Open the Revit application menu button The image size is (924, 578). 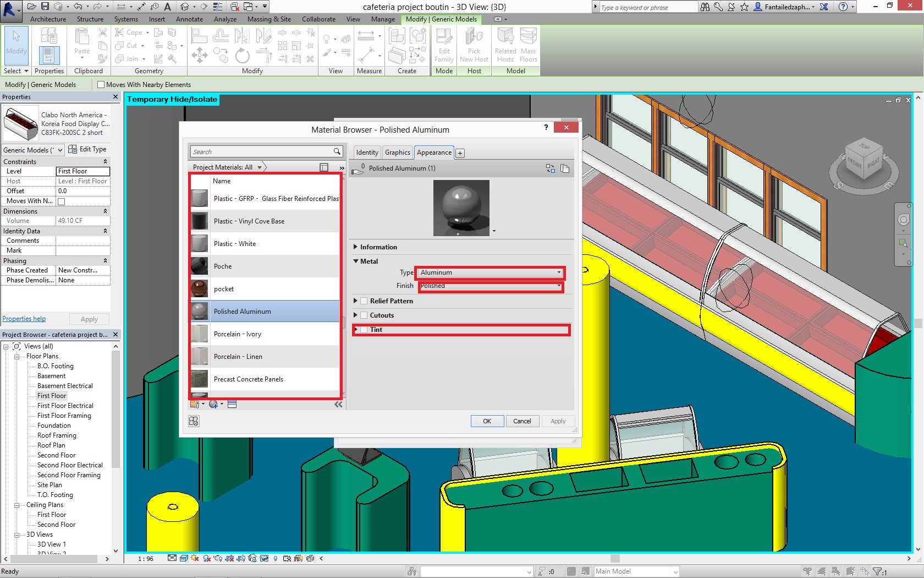point(11,10)
